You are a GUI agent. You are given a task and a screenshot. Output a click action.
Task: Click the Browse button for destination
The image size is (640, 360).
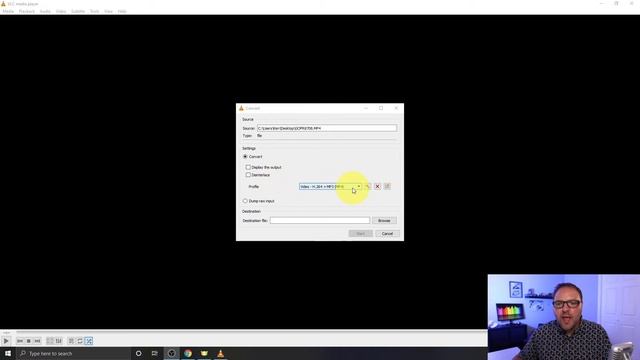click(x=384, y=221)
